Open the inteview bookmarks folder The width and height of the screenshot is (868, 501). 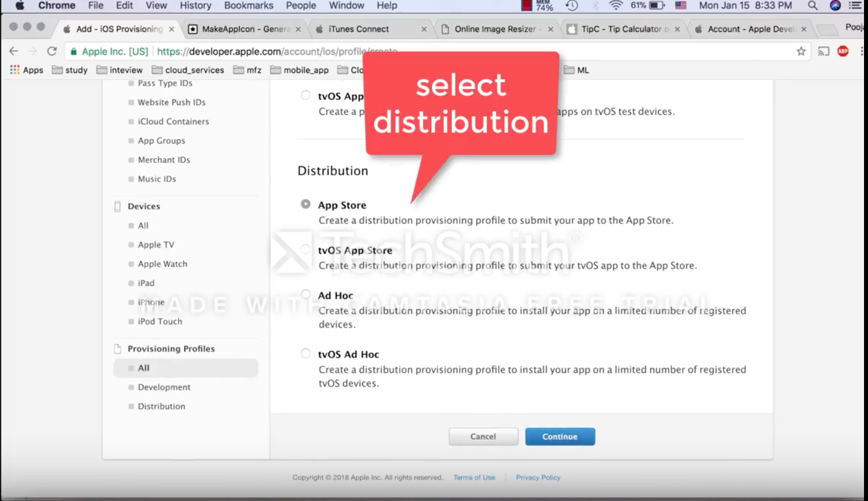(119, 70)
